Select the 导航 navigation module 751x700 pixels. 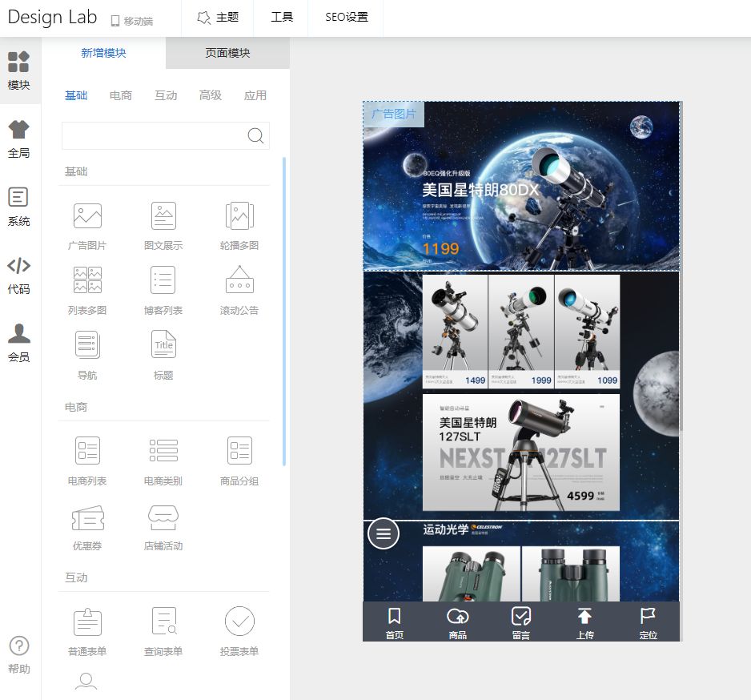pyautogui.click(x=87, y=356)
